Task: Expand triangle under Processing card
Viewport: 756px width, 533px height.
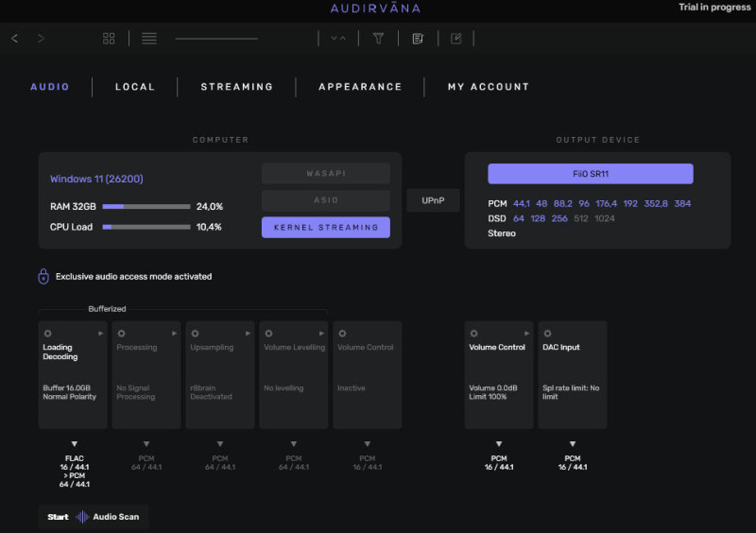Action: click(146, 444)
